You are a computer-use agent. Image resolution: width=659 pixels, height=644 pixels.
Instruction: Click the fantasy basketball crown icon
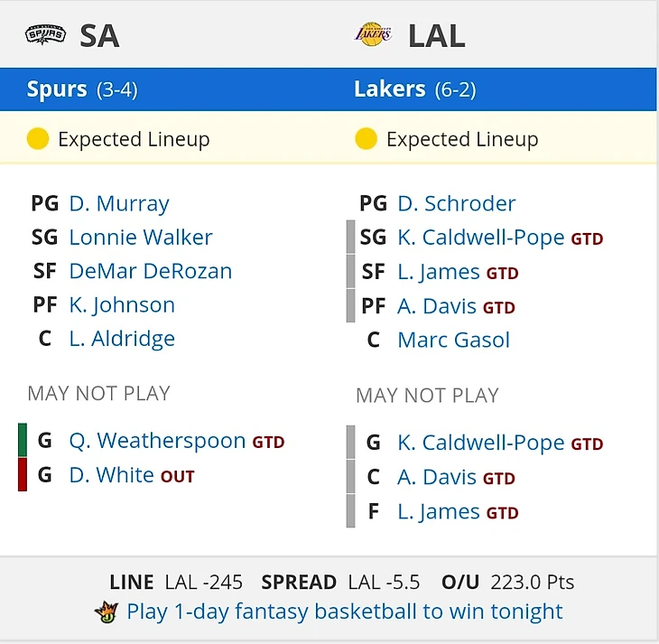[107, 612]
